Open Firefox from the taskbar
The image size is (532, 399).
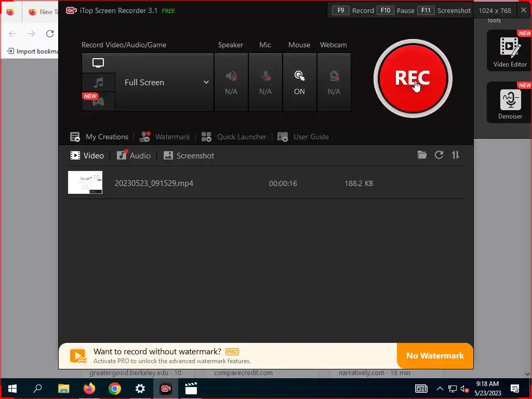pos(89,389)
